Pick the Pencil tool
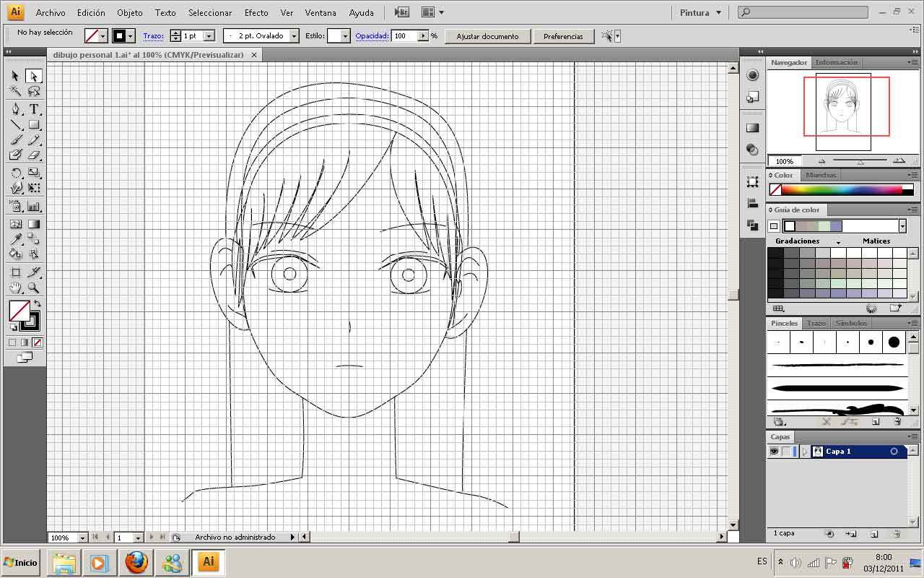This screenshot has width=924, height=578. (33, 140)
